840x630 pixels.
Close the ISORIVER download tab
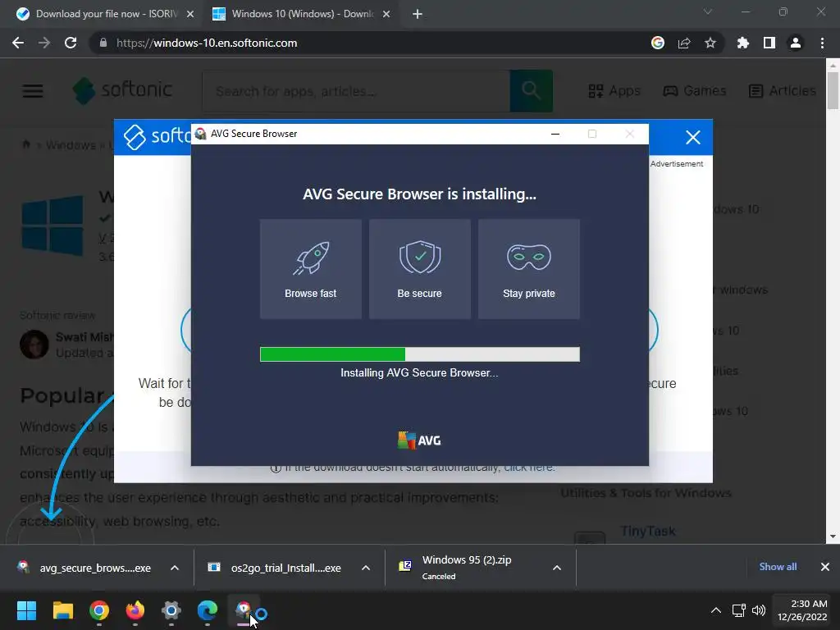[x=190, y=14]
